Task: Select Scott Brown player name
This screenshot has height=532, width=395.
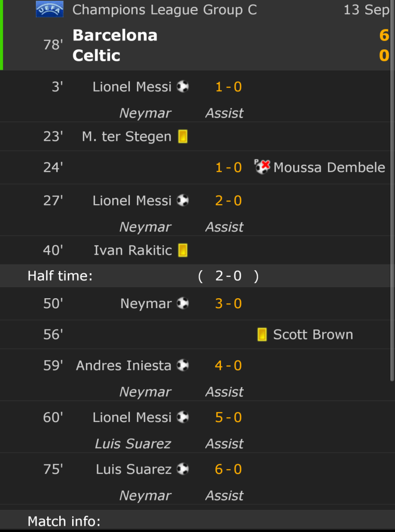Action: (313, 335)
